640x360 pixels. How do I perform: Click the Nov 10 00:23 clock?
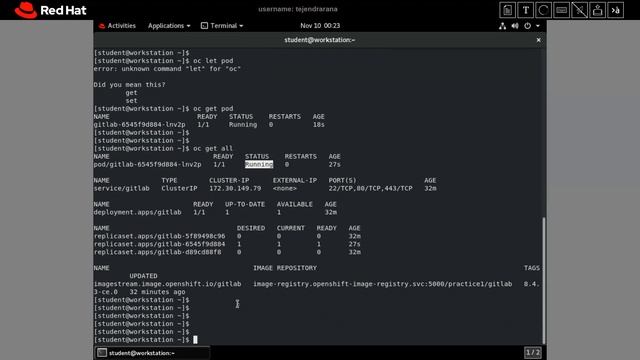[x=320, y=26]
